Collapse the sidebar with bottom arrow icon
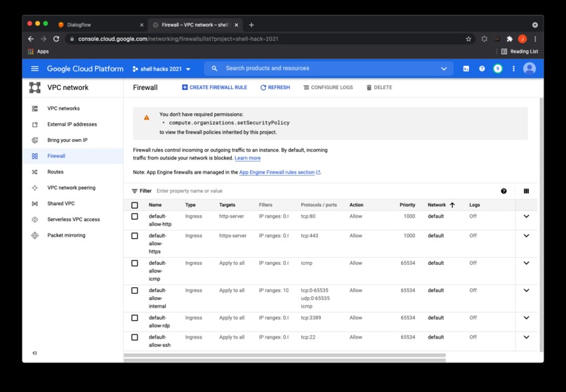Viewport: 566px width, 392px height. tap(34, 353)
